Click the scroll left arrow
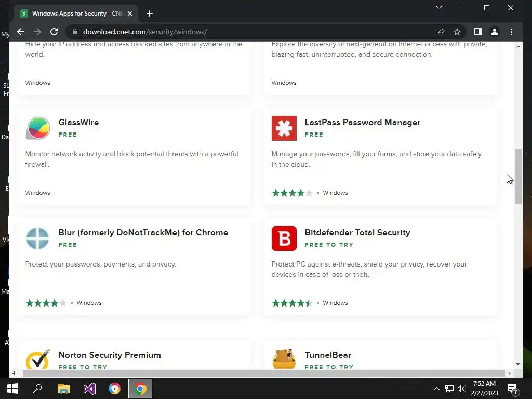 tap(14, 373)
